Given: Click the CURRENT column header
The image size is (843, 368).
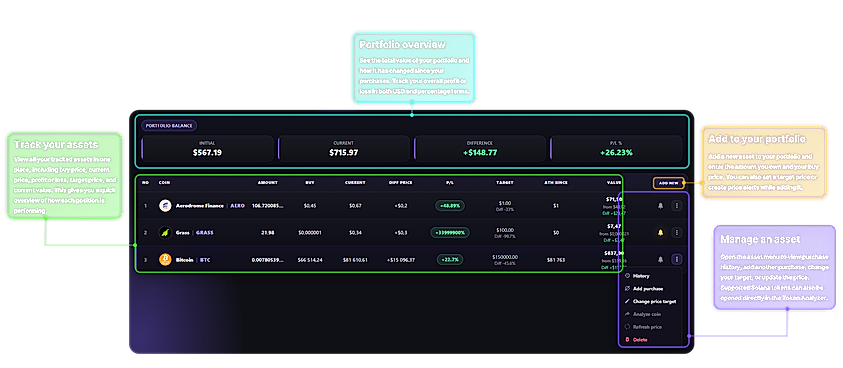Looking at the screenshot, I should [355, 183].
